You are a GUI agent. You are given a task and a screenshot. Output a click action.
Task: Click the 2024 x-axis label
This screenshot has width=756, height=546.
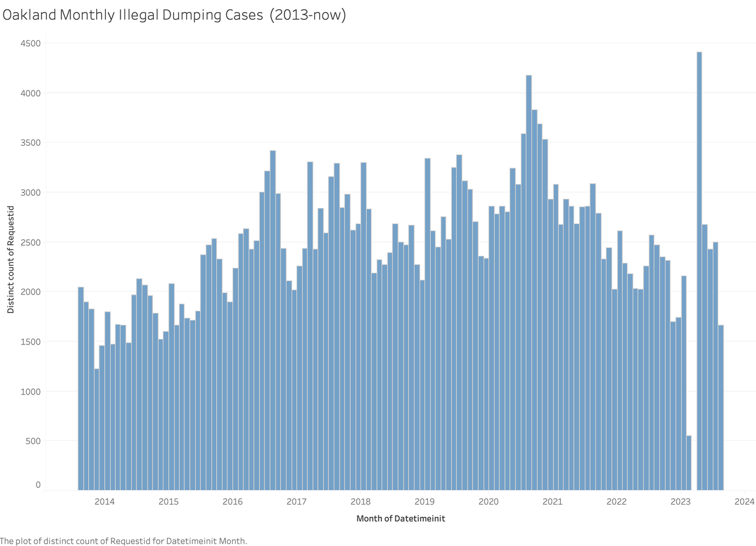coord(744,502)
